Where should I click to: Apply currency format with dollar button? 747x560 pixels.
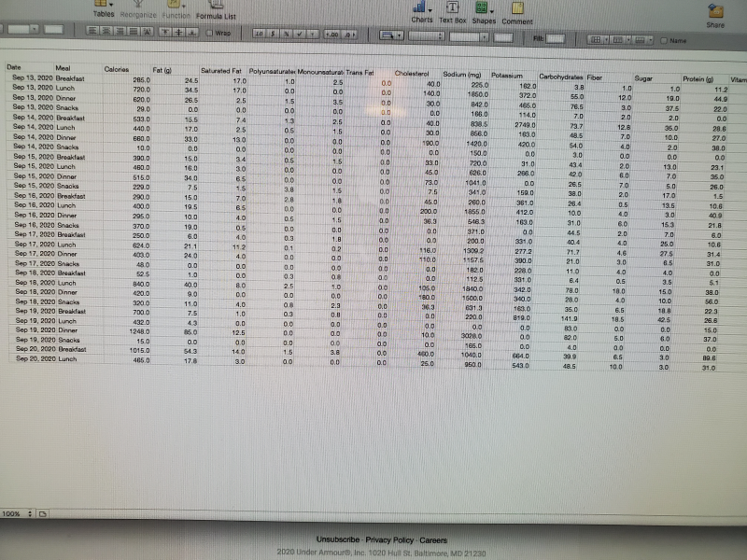tap(274, 34)
